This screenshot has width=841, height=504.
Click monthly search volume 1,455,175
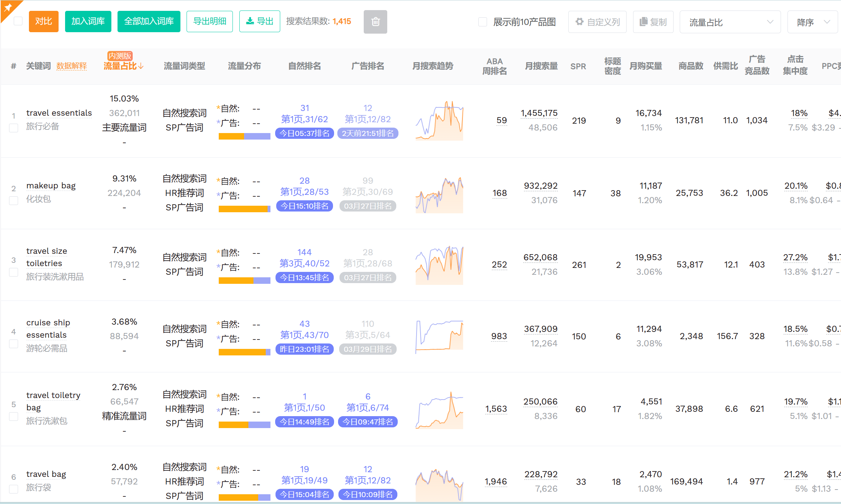point(539,113)
